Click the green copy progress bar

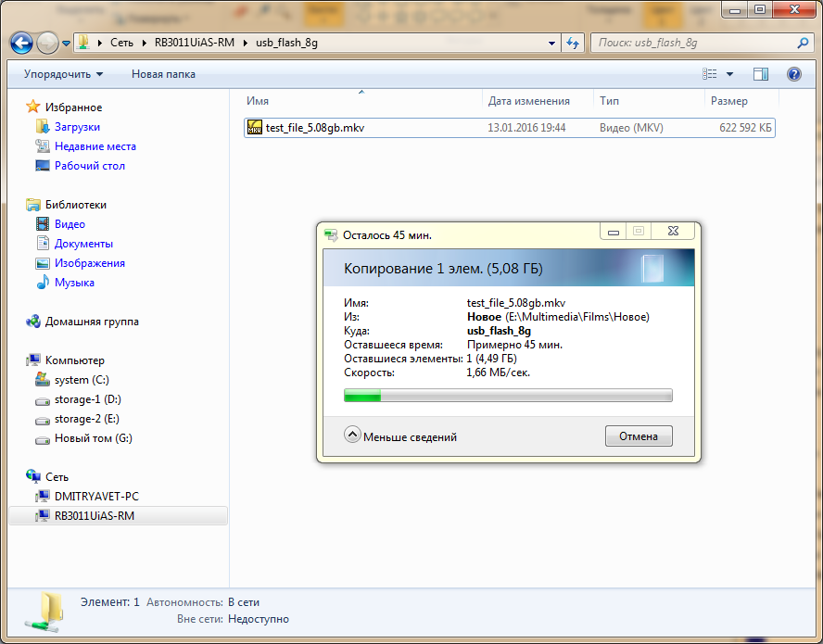coord(508,396)
